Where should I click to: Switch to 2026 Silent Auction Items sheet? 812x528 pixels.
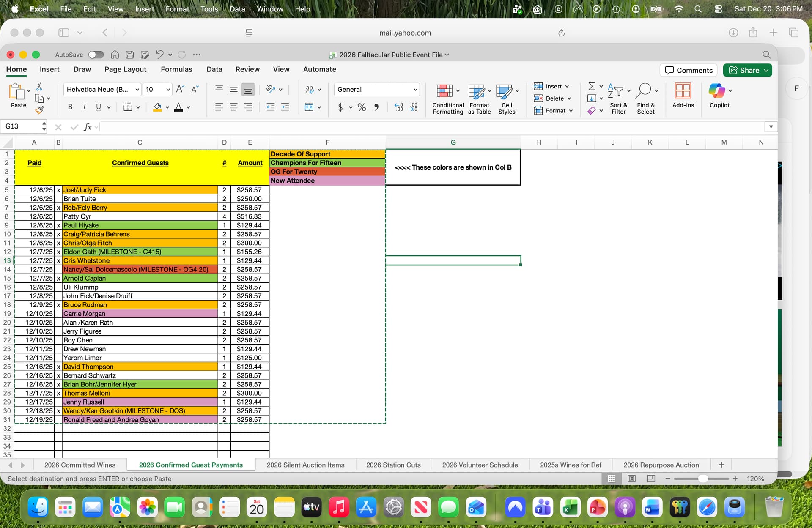305,465
